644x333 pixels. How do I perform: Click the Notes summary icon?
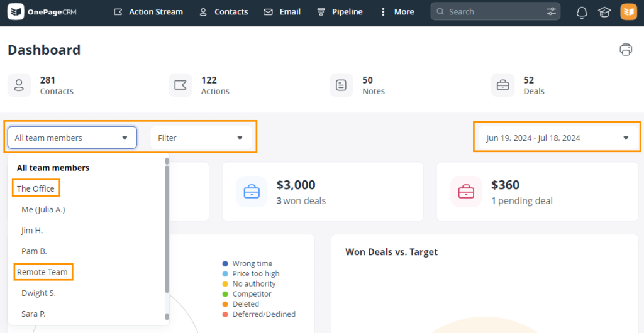[x=341, y=85]
